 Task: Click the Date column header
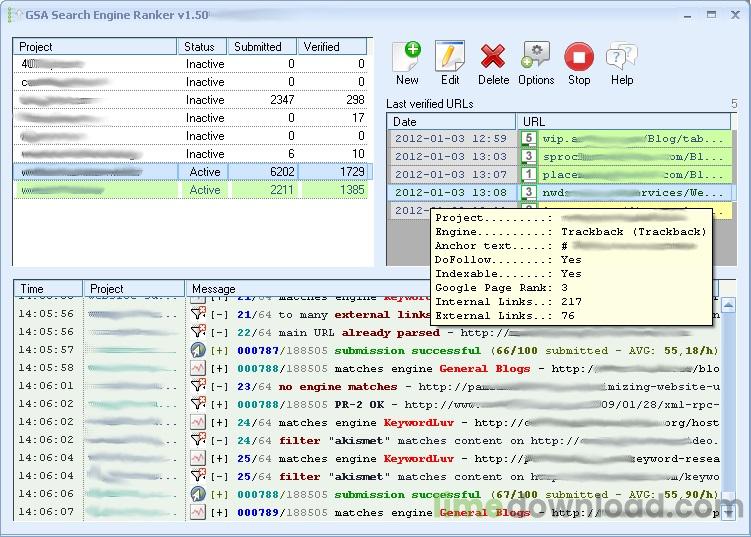[x=451, y=122]
